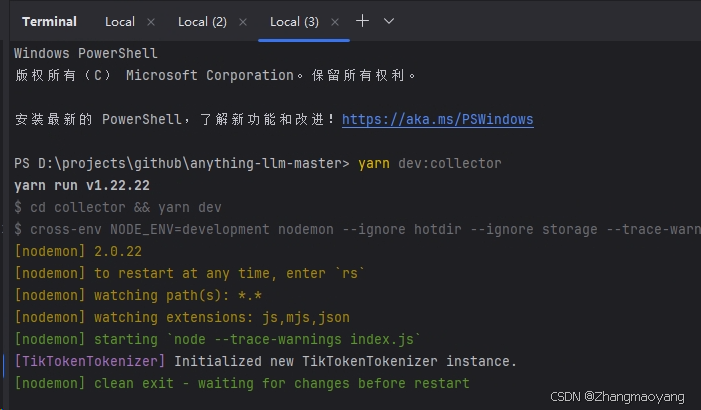Click the 'yarn dev:collector' command line
The image size is (701, 410).
click(258, 163)
